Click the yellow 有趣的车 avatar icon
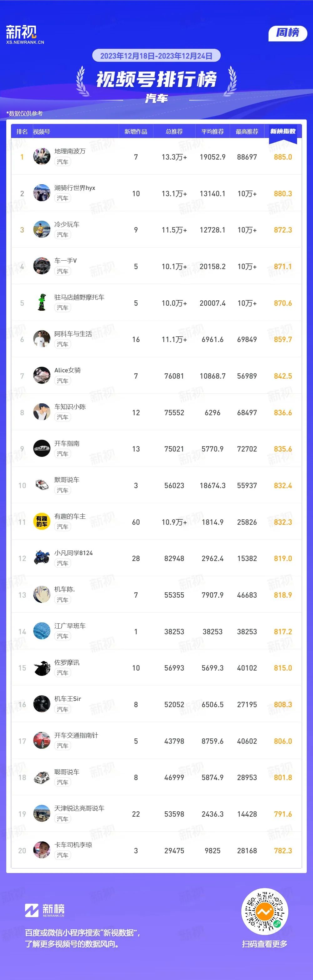The width and height of the screenshot is (313, 980). click(42, 522)
